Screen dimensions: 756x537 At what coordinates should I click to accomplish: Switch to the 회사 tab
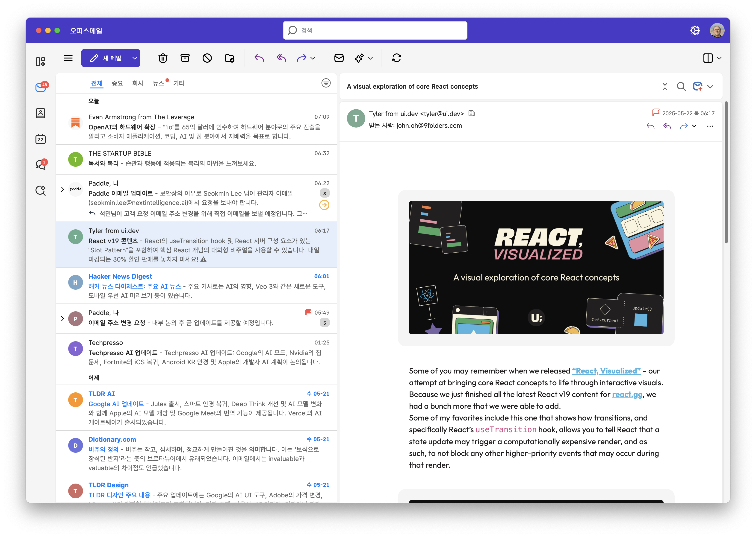tap(138, 83)
